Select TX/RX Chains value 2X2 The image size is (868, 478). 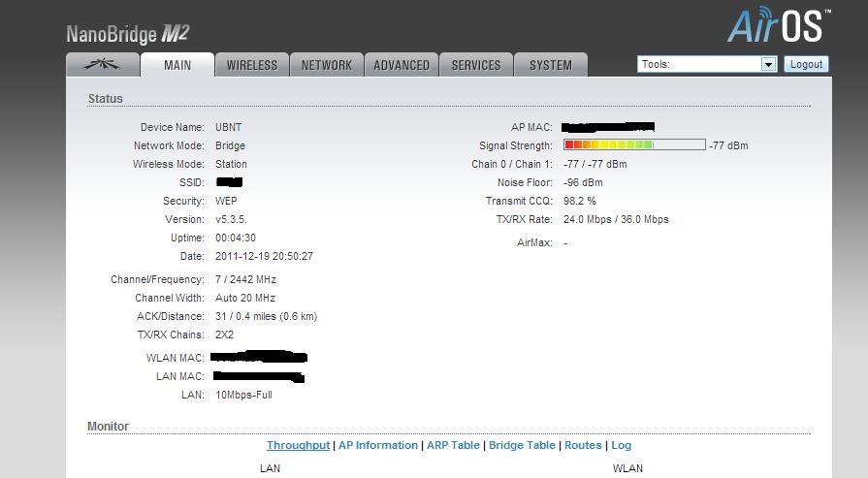coord(224,335)
